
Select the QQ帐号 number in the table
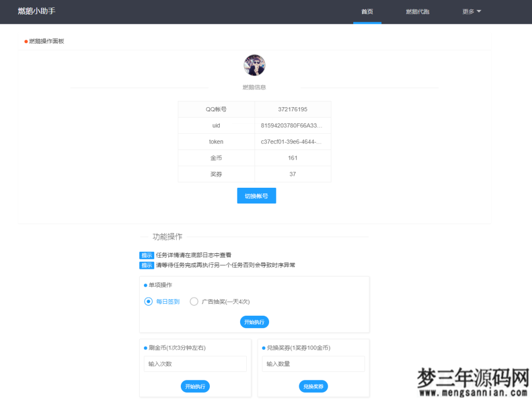point(292,109)
